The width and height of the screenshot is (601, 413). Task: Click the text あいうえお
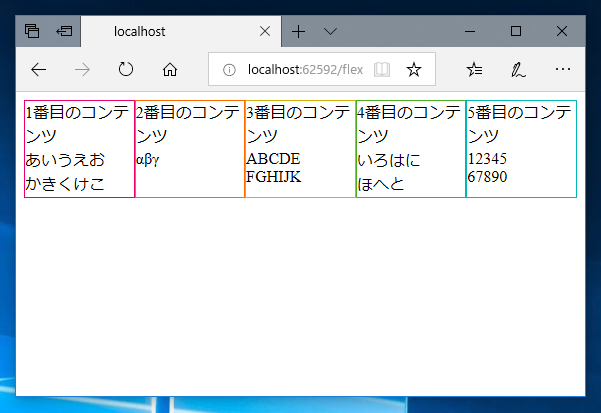[65, 160]
